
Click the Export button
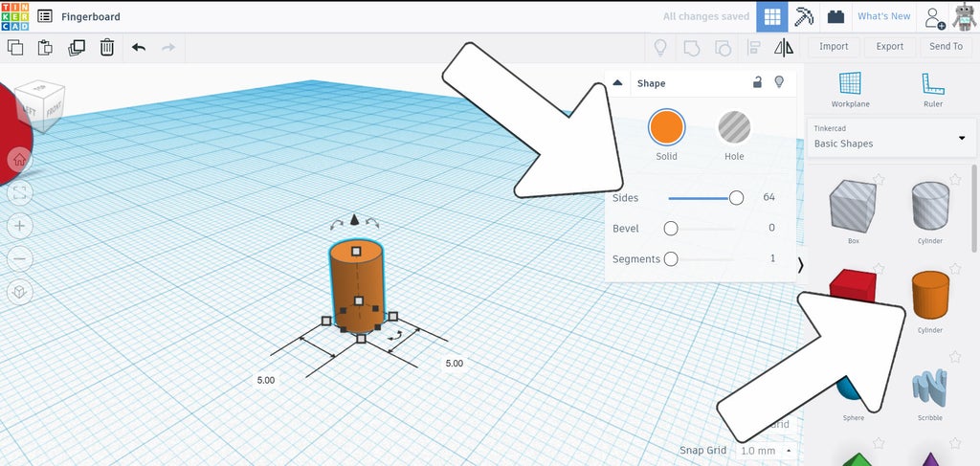[x=889, y=46]
